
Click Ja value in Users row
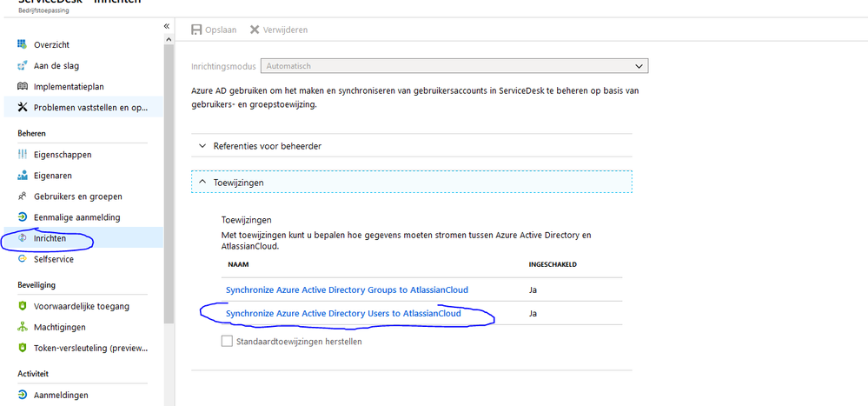pos(533,314)
